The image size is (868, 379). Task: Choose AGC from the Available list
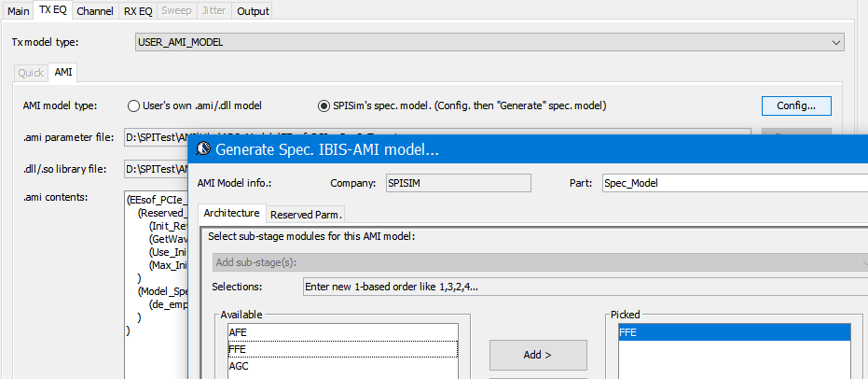[x=342, y=366]
